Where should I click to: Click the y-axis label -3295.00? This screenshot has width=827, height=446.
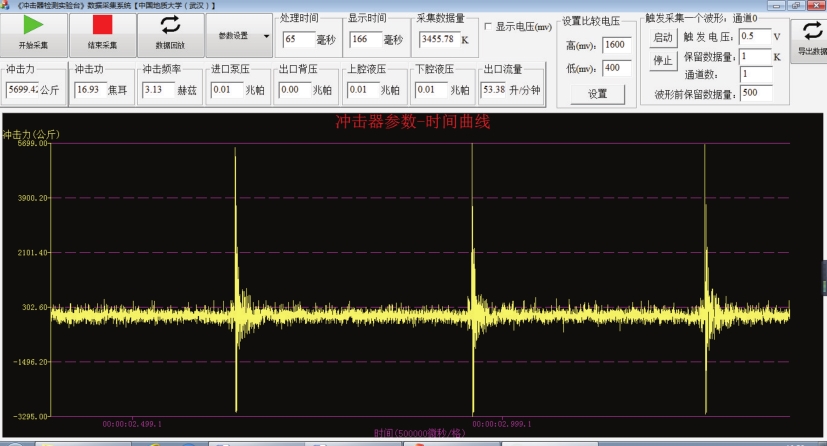coord(31,416)
